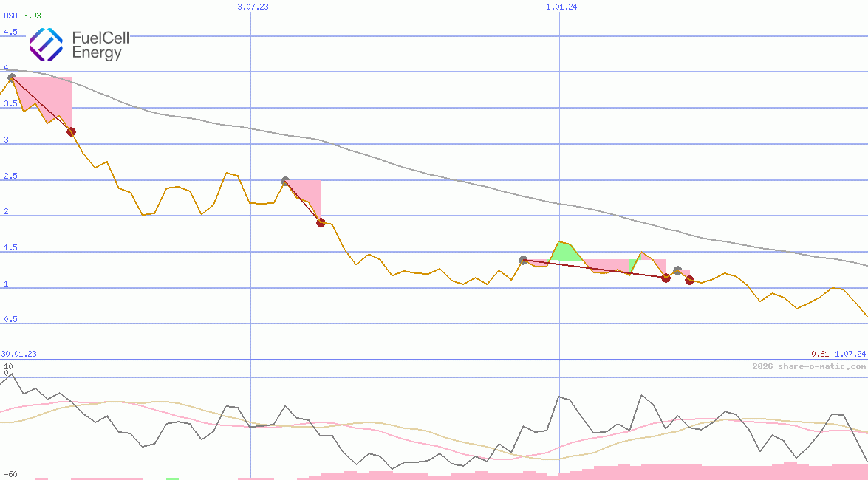868x480 pixels.
Task: Select the red marker ending the first decline
Action: tap(71, 131)
